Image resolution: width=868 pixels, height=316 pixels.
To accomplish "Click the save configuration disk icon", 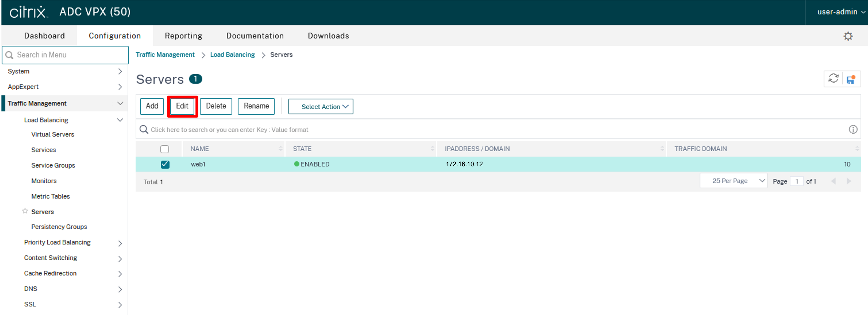I will [851, 79].
